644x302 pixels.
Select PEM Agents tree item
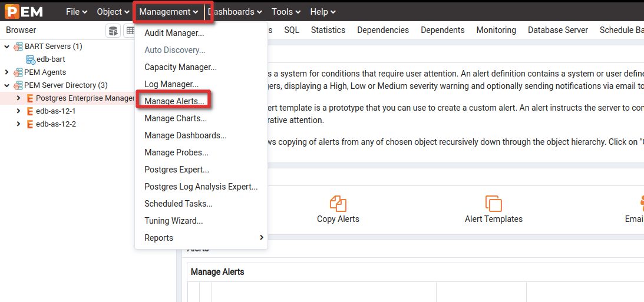tap(45, 72)
